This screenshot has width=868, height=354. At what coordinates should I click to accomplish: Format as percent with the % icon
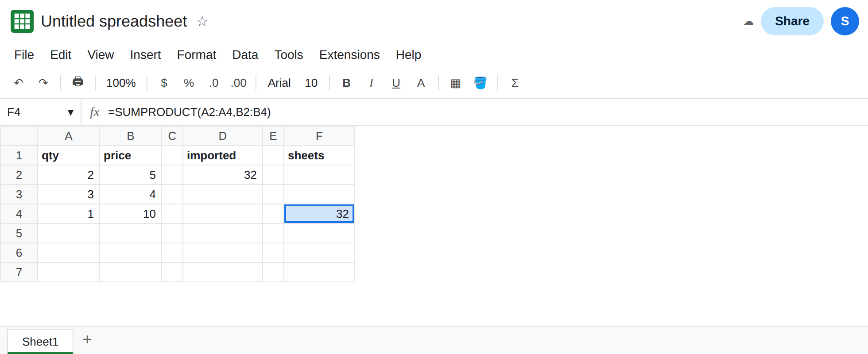click(x=189, y=83)
